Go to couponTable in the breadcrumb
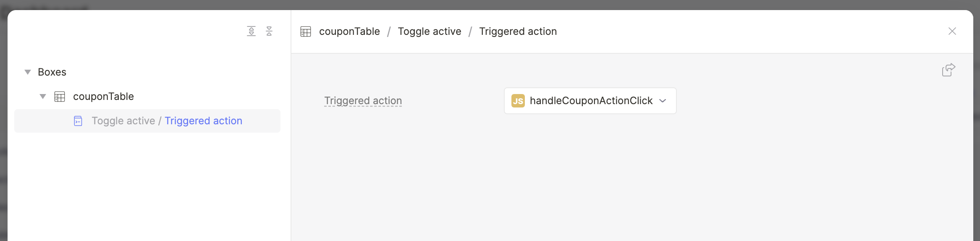The image size is (980, 241). [x=349, y=31]
